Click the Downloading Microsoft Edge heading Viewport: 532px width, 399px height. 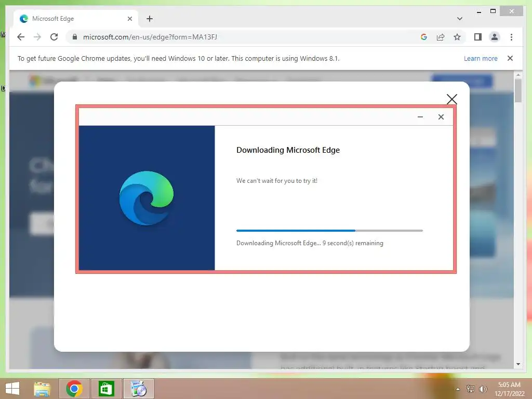click(x=288, y=150)
